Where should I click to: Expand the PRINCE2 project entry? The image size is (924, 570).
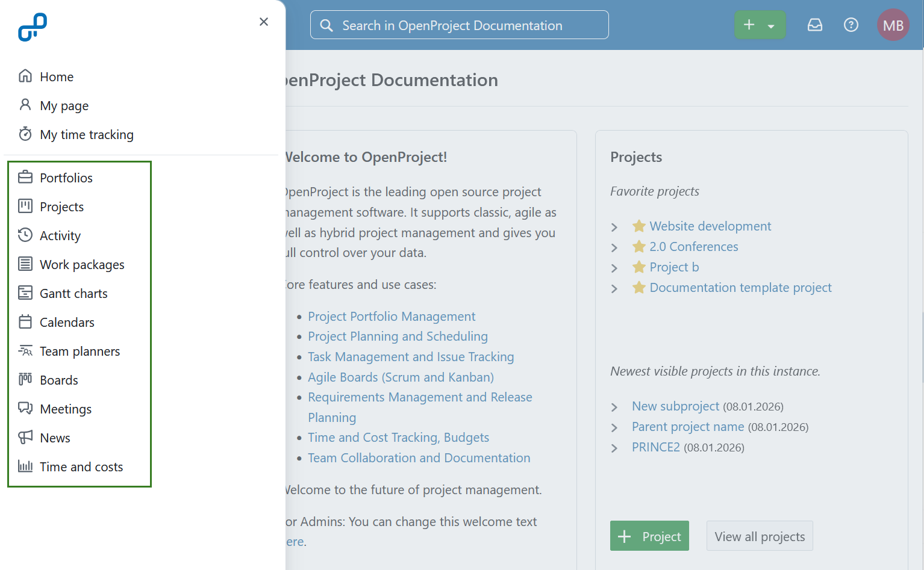tap(615, 448)
